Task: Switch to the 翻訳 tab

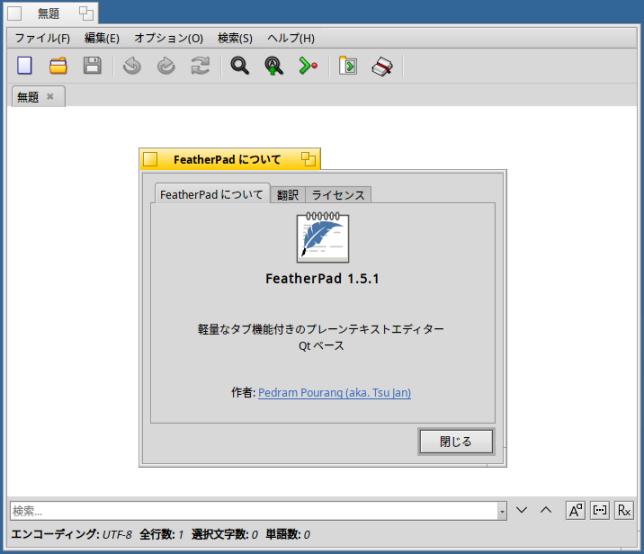Action: [x=288, y=195]
